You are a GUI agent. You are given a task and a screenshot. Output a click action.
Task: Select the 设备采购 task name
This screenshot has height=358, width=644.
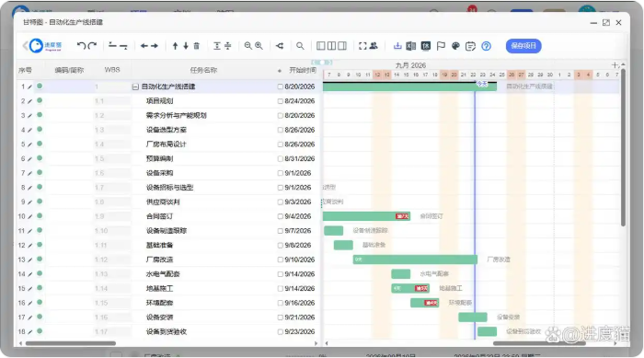(x=159, y=173)
